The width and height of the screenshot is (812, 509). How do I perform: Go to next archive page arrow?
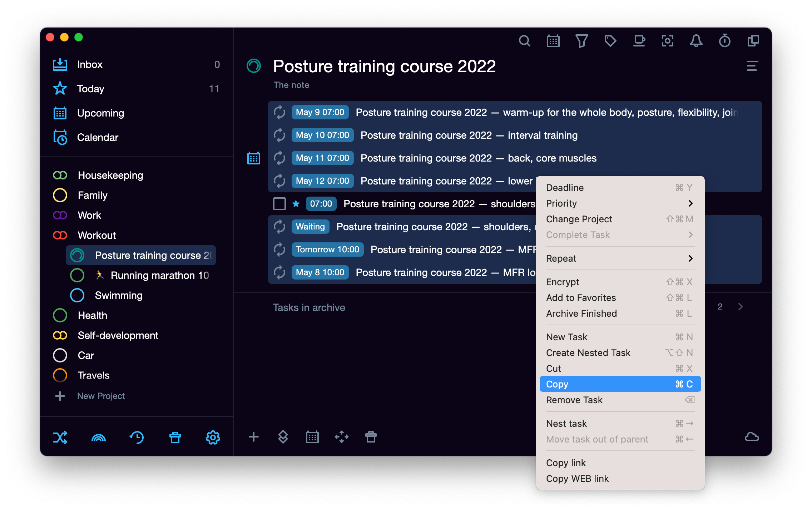coord(740,307)
